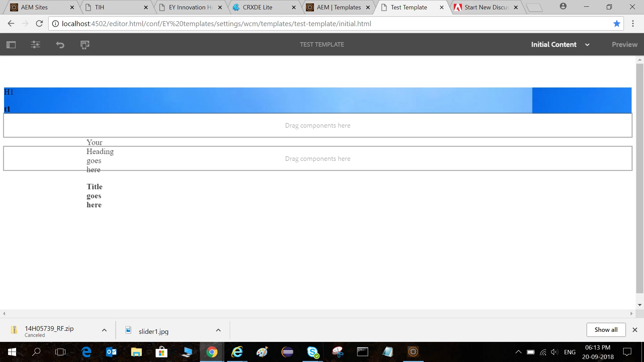This screenshot has height=362, width=644.
Task: Open the Windows Start menu
Action: point(12,352)
